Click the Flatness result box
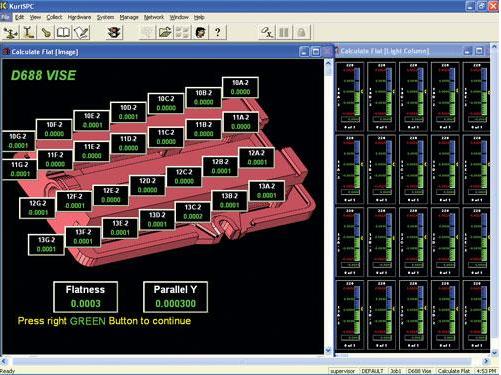This screenshot has width=501, height=375. [85, 297]
